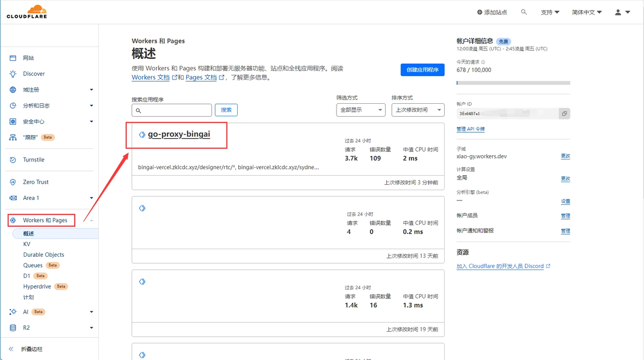
Task: Expand the AI menu arrow
Action: coord(92,312)
